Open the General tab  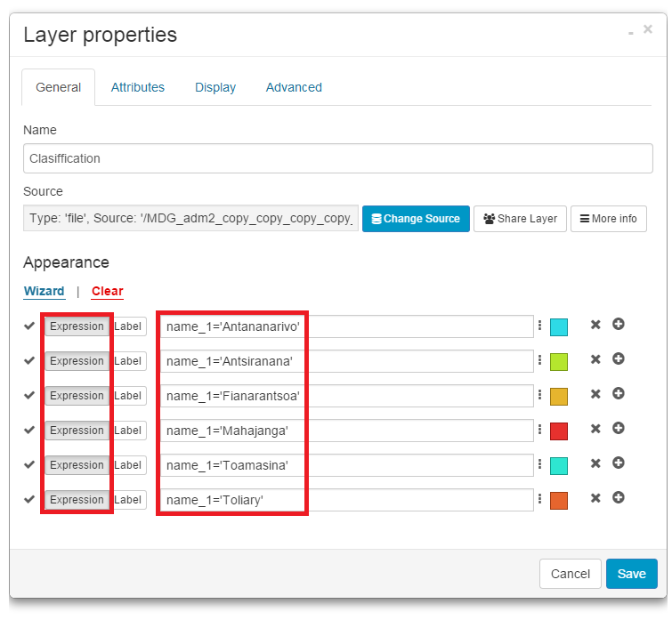point(58,87)
